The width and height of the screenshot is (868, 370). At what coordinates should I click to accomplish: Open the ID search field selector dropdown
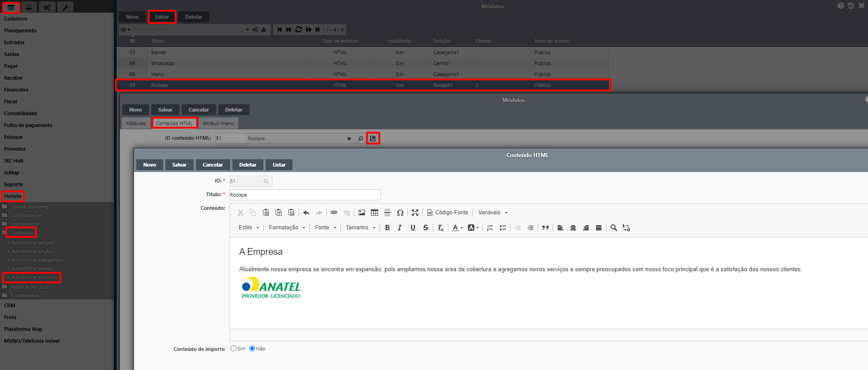[x=125, y=30]
